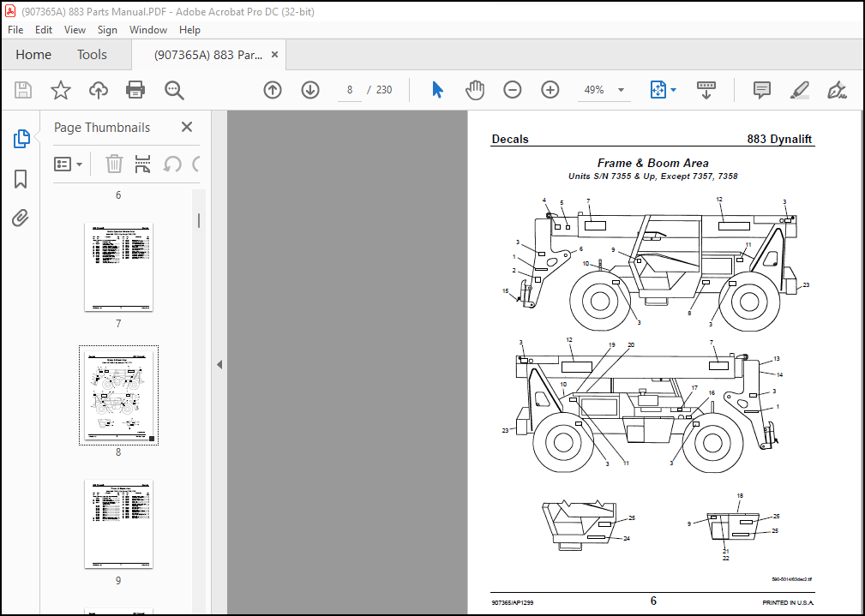
Task: Open the Find text search tool
Action: [x=174, y=90]
